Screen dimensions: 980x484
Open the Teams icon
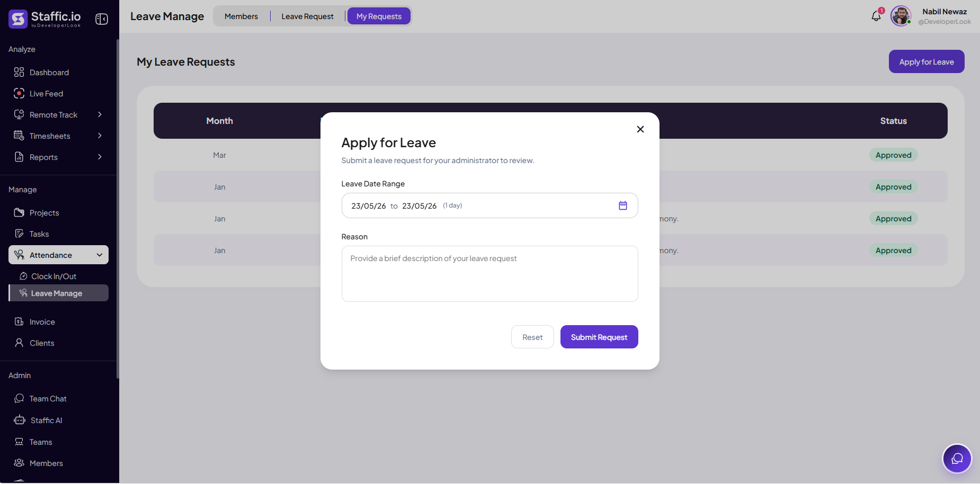[19, 442]
